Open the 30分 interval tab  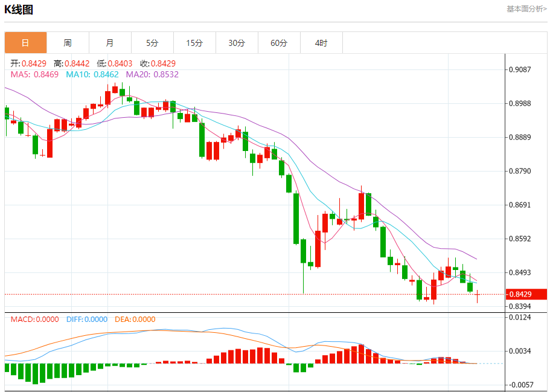[x=237, y=43]
